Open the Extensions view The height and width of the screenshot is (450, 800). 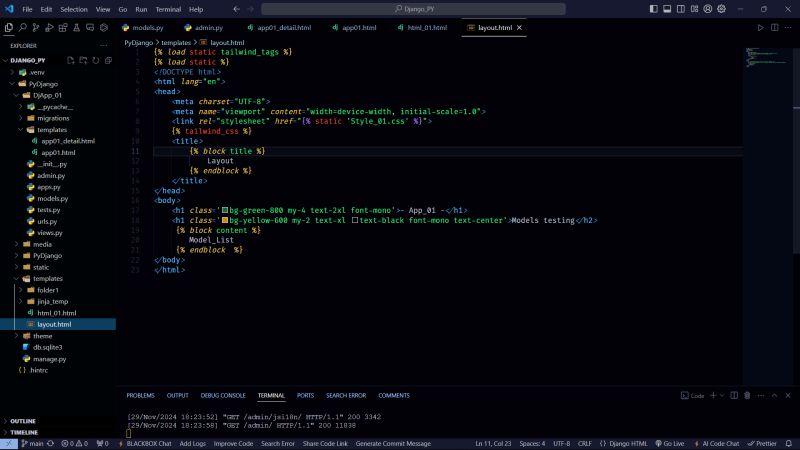(x=63, y=28)
